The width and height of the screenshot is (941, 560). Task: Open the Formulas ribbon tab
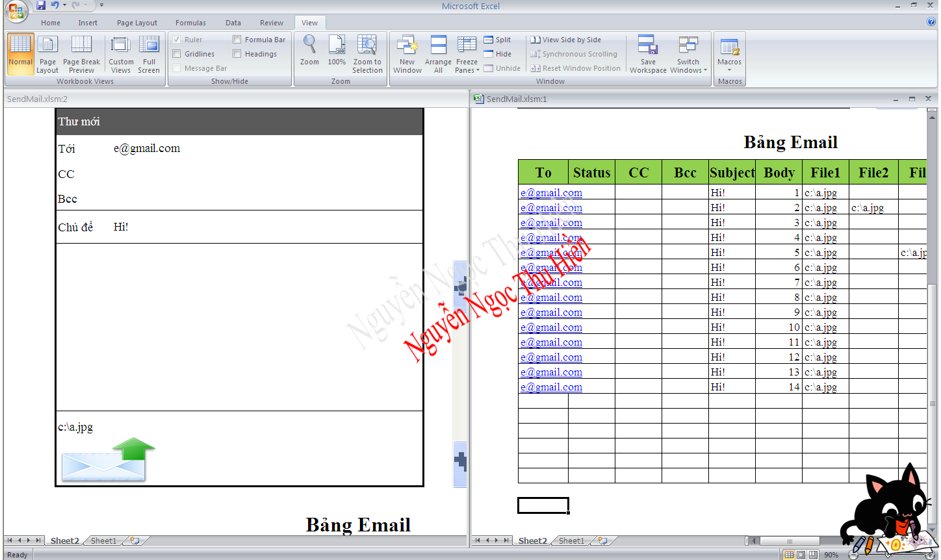coord(190,23)
